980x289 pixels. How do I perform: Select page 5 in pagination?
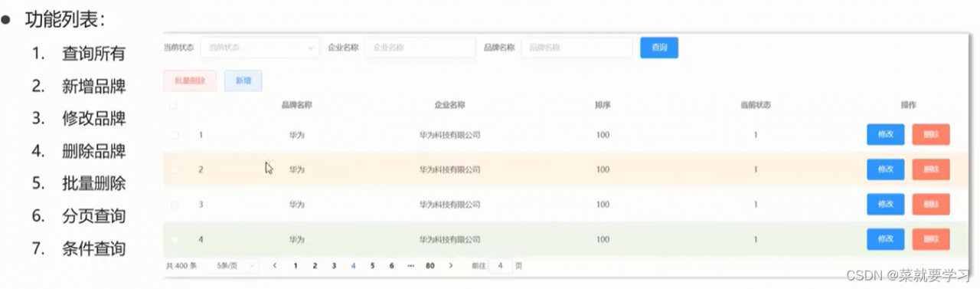[372, 265]
